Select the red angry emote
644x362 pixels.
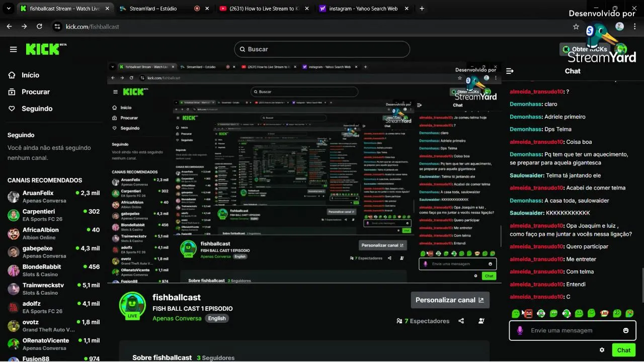[x=528, y=313]
